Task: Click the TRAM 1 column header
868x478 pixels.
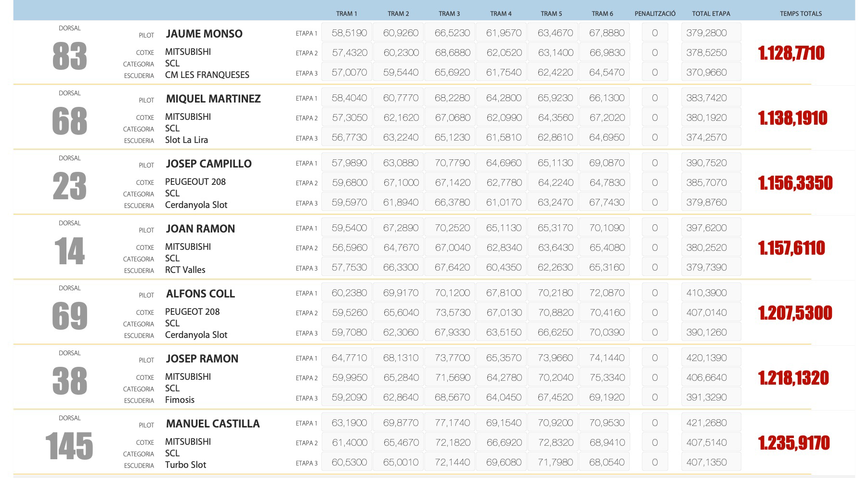Action: pyautogui.click(x=346, y=13)
